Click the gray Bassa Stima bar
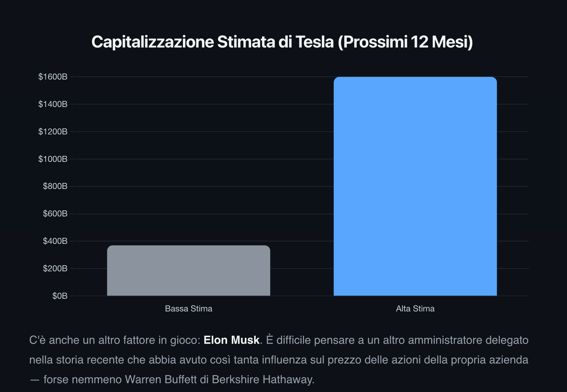 (189, 271)
